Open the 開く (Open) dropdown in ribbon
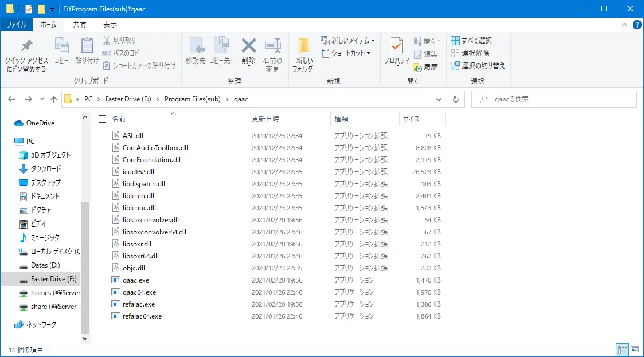The image size is (644, 357). click(x=427, y=41)
